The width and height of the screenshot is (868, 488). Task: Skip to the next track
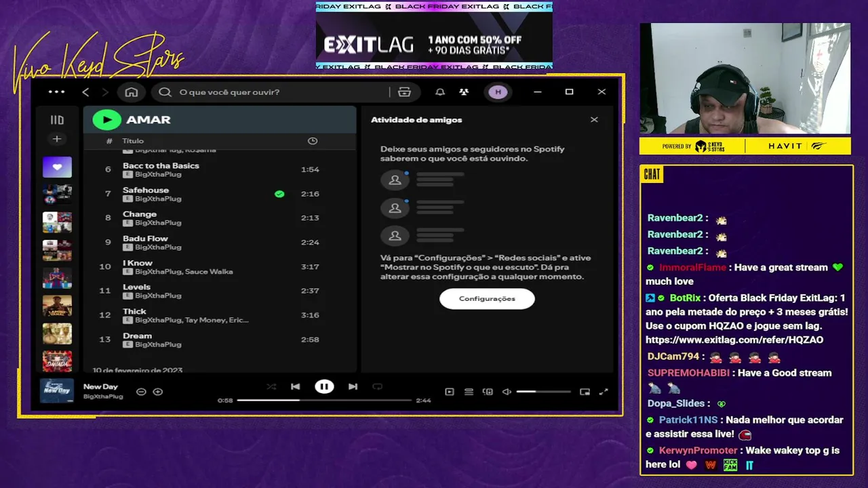tap(353, 387)
